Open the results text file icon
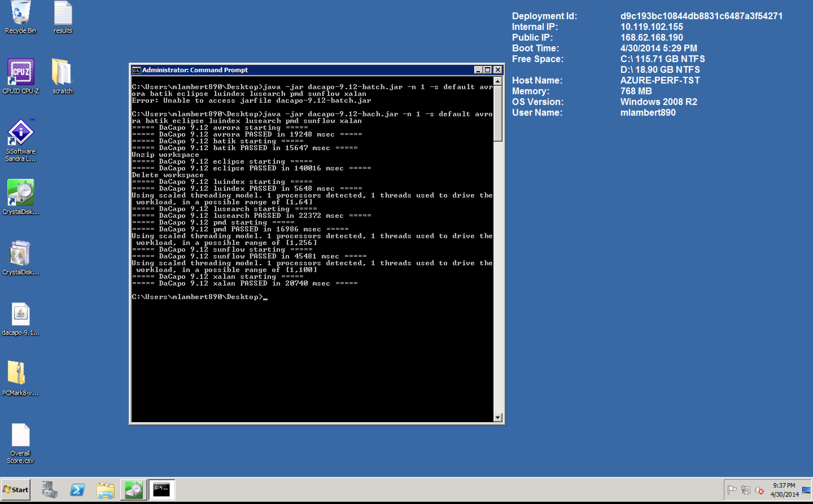 (x=63, y=13)
